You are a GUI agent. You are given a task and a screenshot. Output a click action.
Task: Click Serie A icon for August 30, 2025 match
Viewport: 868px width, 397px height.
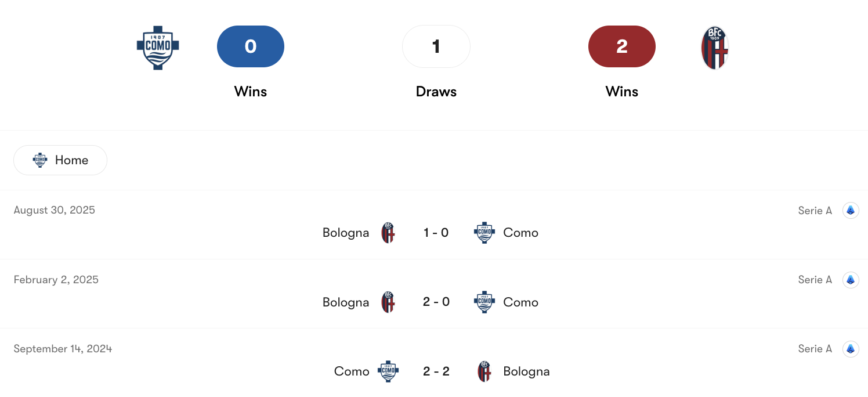[850, 211]
